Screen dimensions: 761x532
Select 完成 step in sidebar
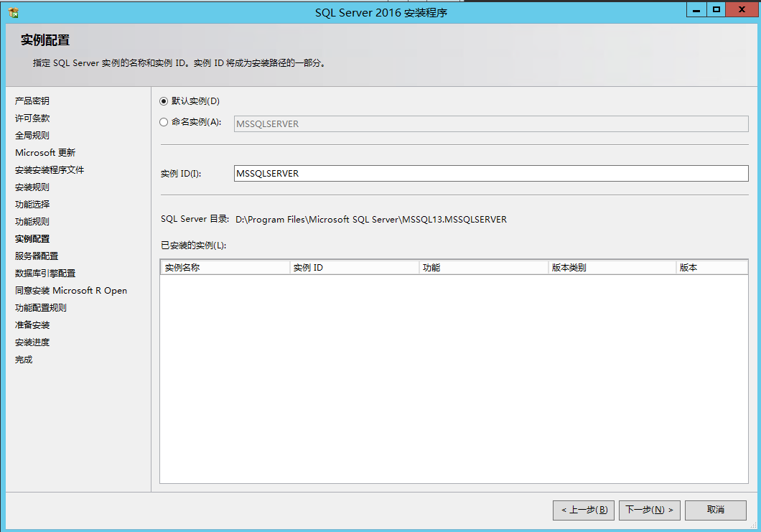coord(23,359)
